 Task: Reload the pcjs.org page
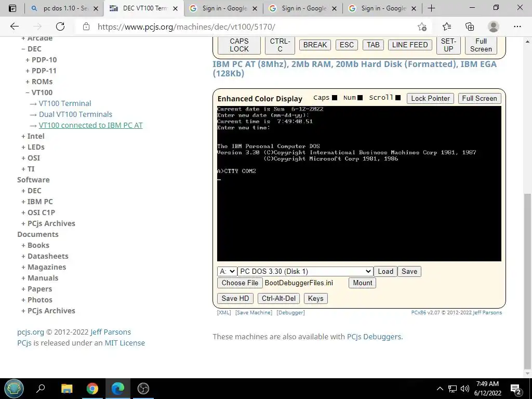coord(60,26)
